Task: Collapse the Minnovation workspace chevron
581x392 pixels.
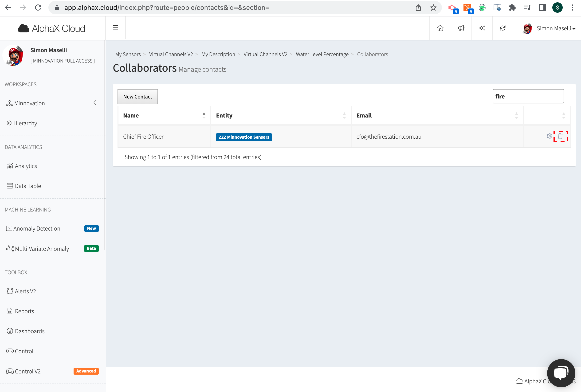Action: tap(95, 103)
